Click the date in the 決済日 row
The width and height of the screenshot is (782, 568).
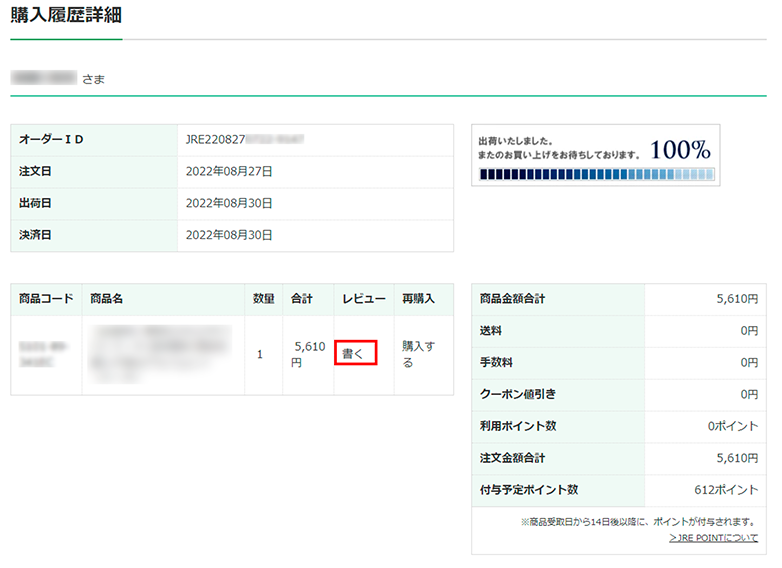[229, 235]
